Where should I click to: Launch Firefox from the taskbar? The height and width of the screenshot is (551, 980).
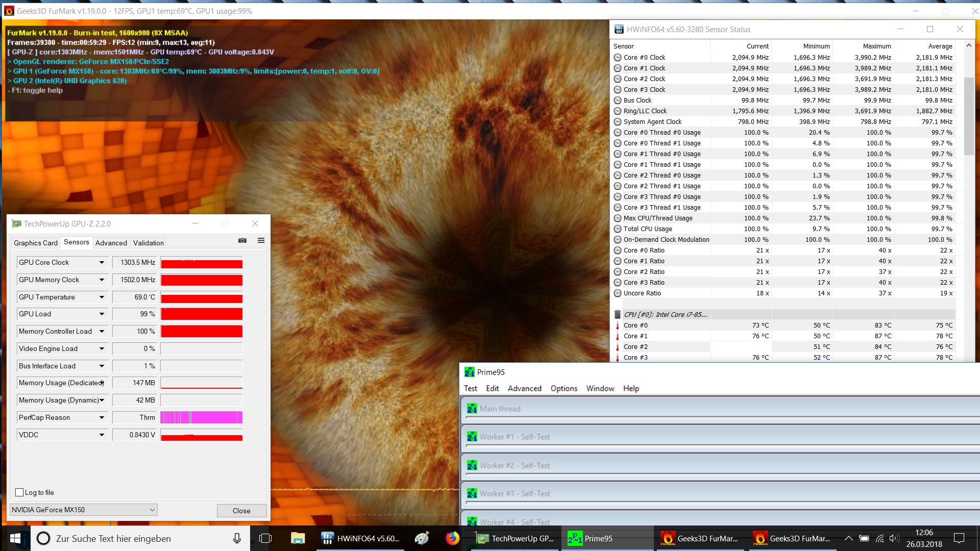(x=452, y=538)
